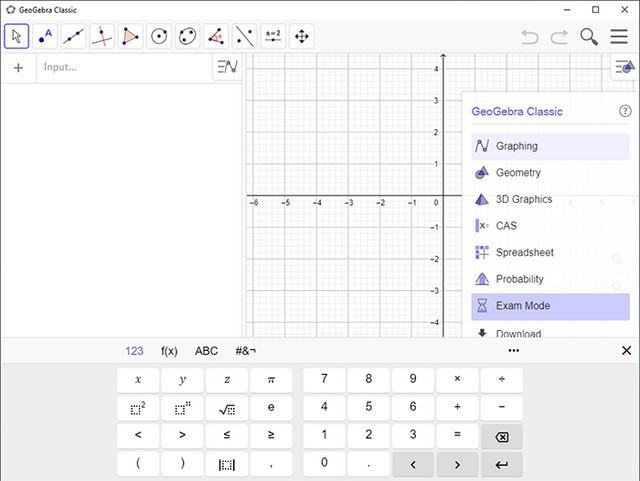Tap the square exponent key
This screenshot has height=481, width=640.
(x=138, y=408)
